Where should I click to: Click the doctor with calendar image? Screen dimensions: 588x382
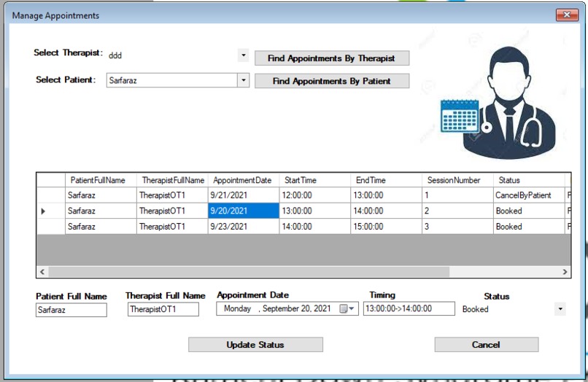pyautogui.click(x=498, y=103)
